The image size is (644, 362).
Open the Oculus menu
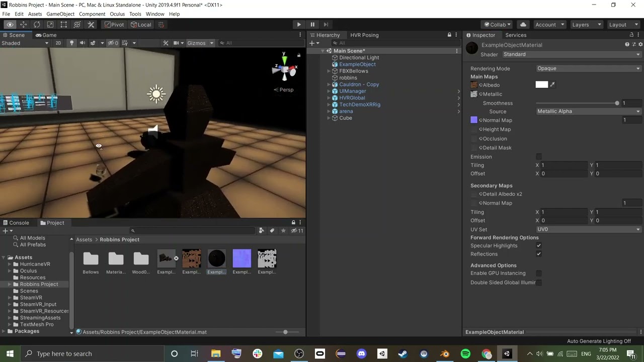pyautogui.click(x=117, y=14)
